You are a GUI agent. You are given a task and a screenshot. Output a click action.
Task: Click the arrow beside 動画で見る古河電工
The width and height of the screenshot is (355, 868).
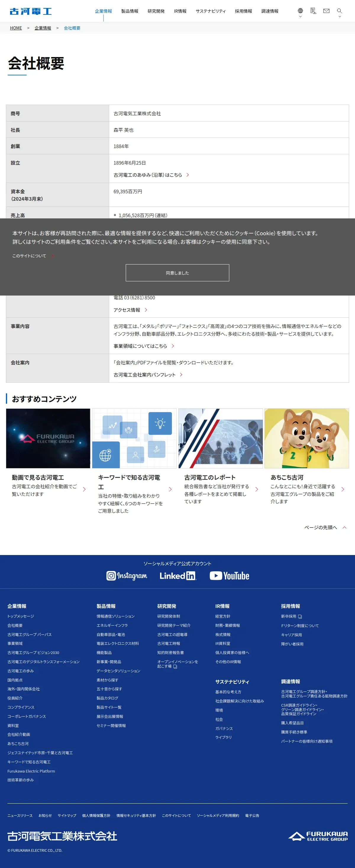84,489
